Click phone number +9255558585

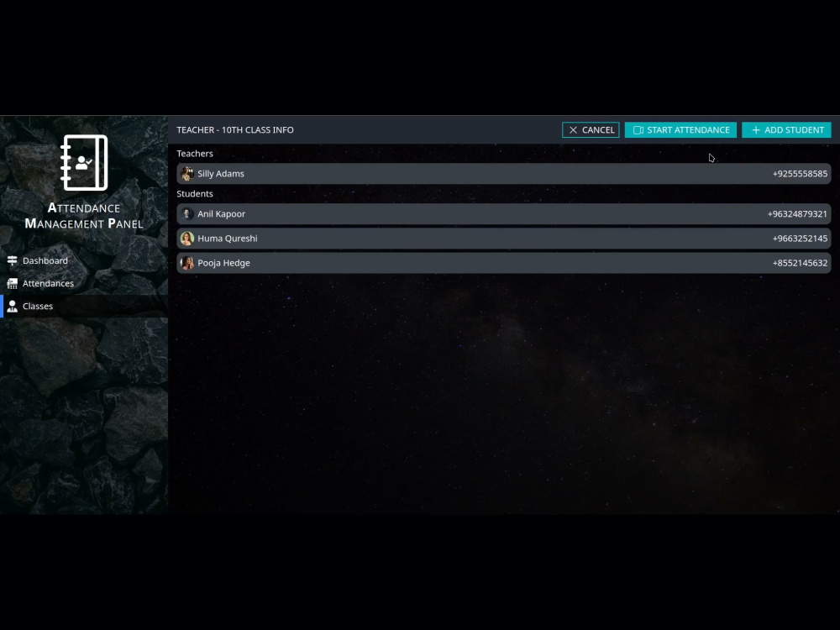(800, 174)
